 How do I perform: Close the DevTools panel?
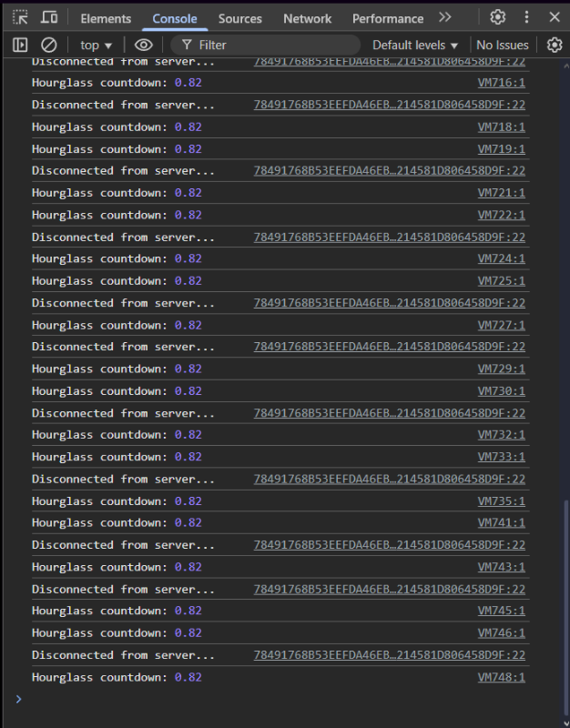point(554,17)
